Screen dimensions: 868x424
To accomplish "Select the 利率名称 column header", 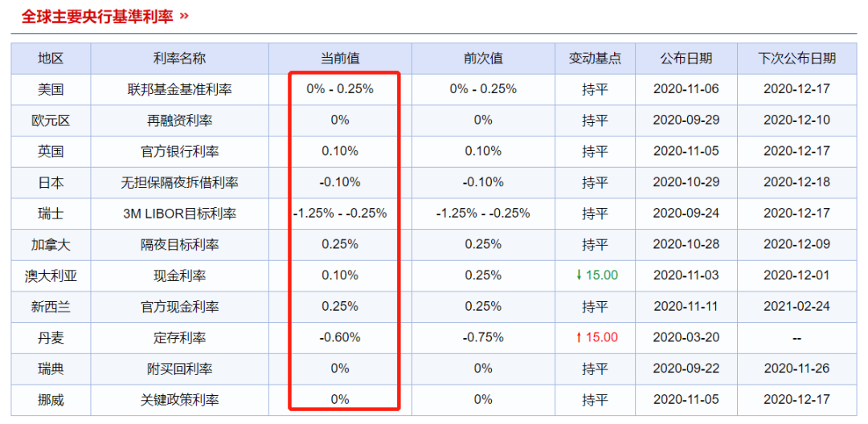I will (x=179, y=59).
